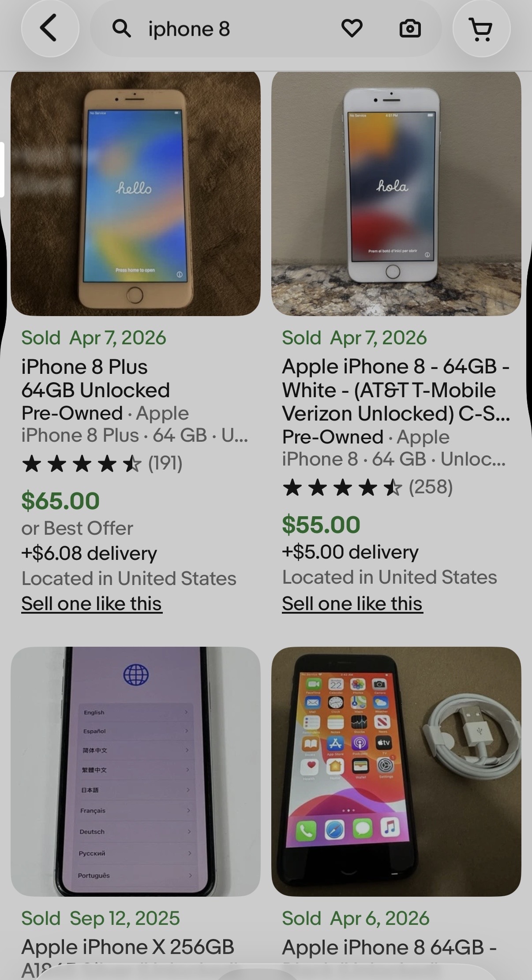Open Apple iPhone X 256GB listing title
Image resolution: width=532 pixels, height=980 pixels.
point(128,946)
